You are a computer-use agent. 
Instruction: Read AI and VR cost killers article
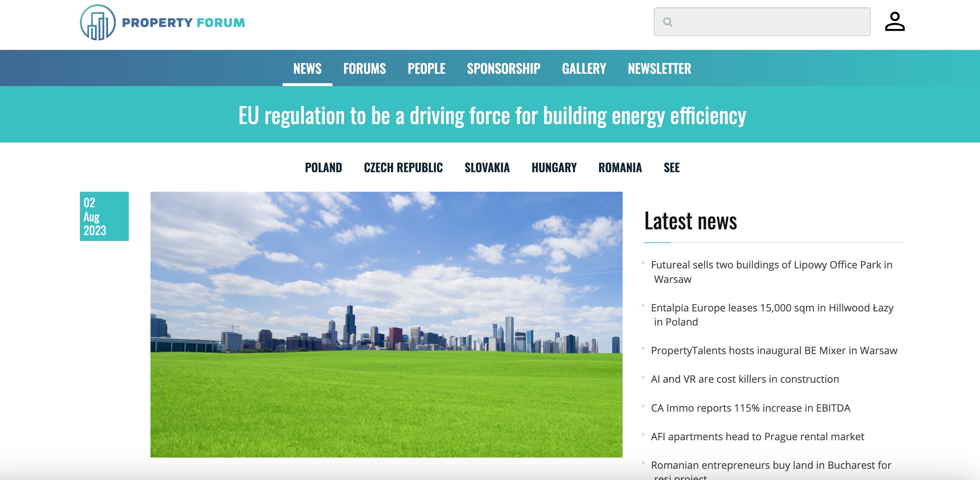pyautogui.click(x=744, y=379)
